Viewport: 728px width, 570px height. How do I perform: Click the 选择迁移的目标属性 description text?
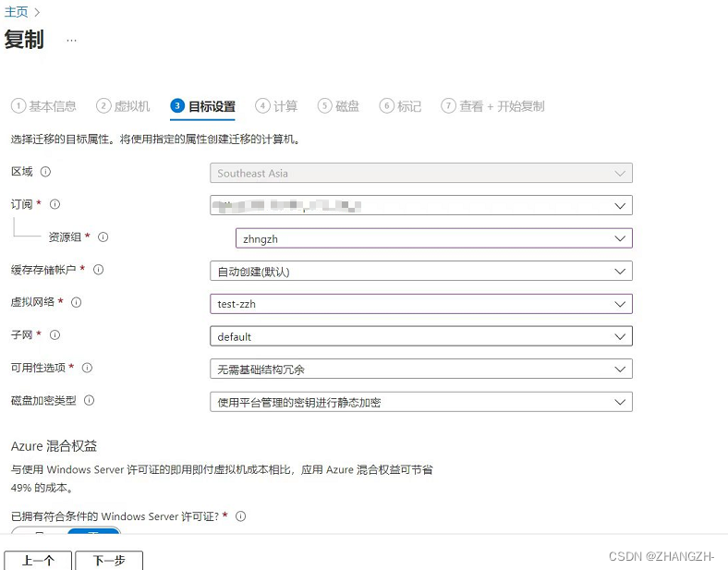point(155,139)
